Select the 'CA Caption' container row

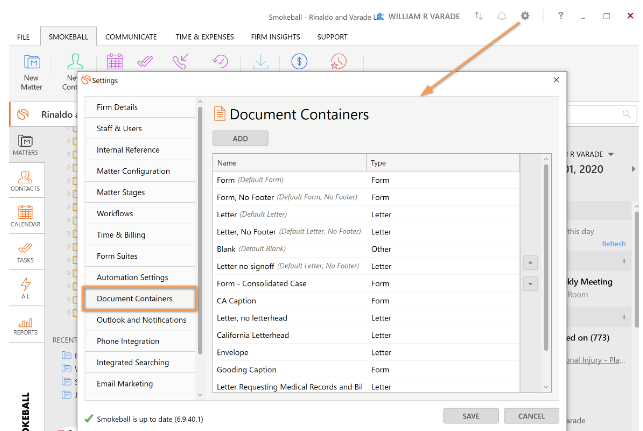(x=366, y=301)
